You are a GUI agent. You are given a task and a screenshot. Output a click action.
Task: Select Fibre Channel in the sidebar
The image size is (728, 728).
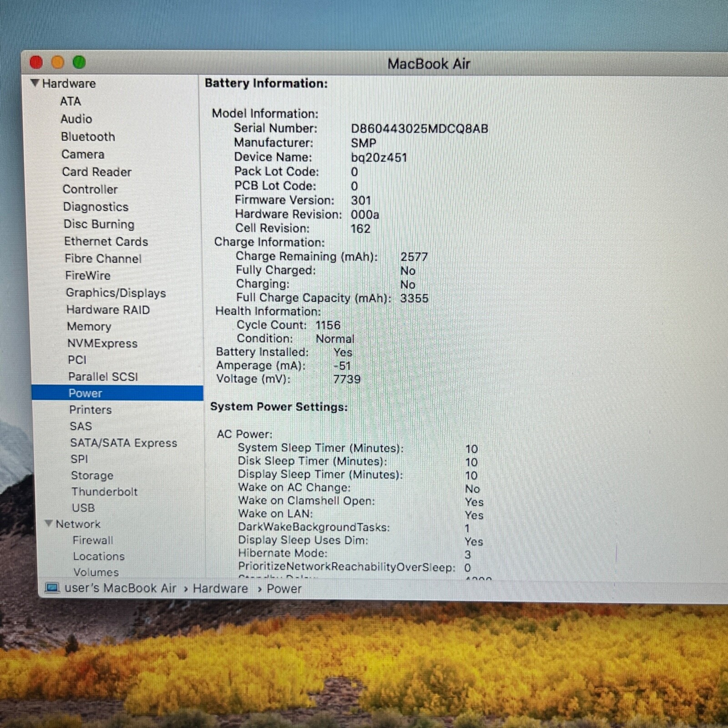click(103, 258)
